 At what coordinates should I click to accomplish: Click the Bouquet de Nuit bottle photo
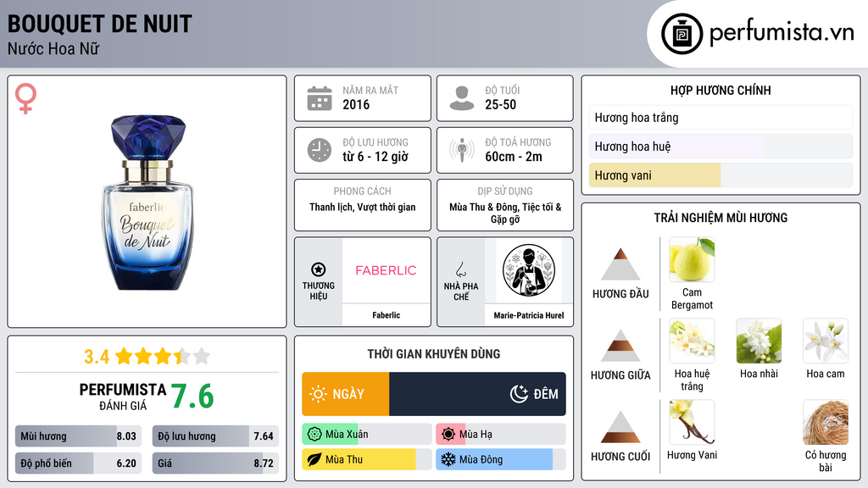(147, 202)
